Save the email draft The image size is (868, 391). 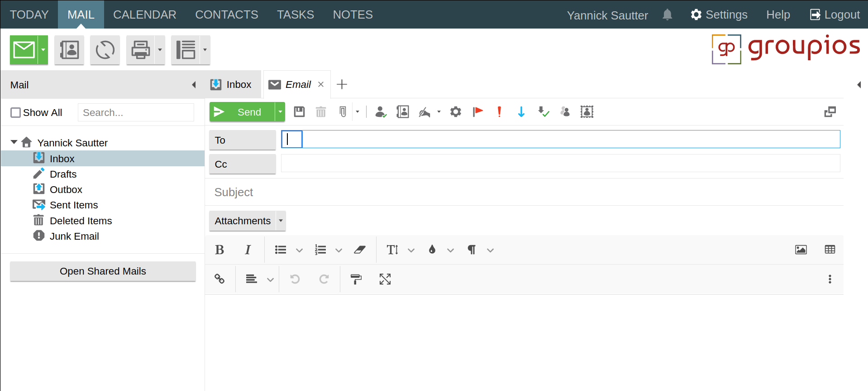[x=299, y=111]
